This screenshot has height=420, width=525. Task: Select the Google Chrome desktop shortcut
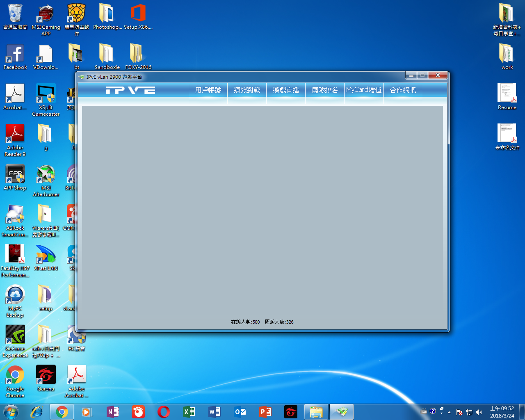click(x=15, y=381)
